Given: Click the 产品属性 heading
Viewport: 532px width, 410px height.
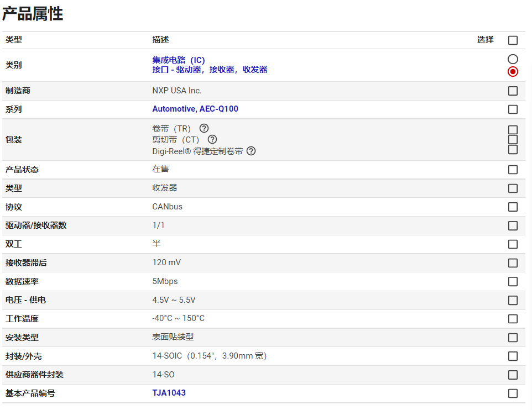Looking at the screenshot, I should click(33, 14).
